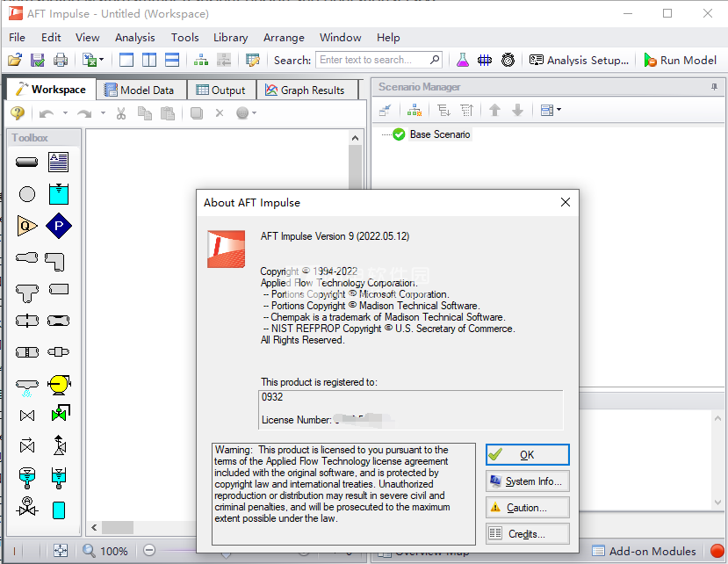Switch to single pane window layout

coord(126,60)
